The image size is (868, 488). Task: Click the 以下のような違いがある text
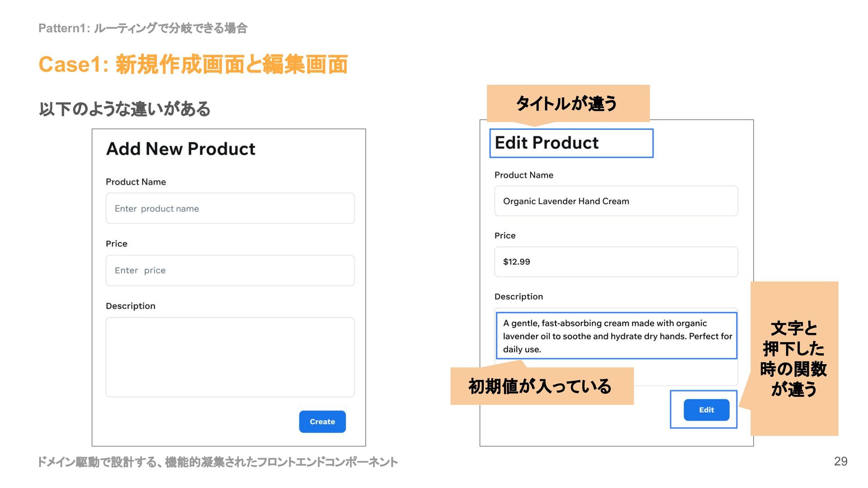coord(124,109)
